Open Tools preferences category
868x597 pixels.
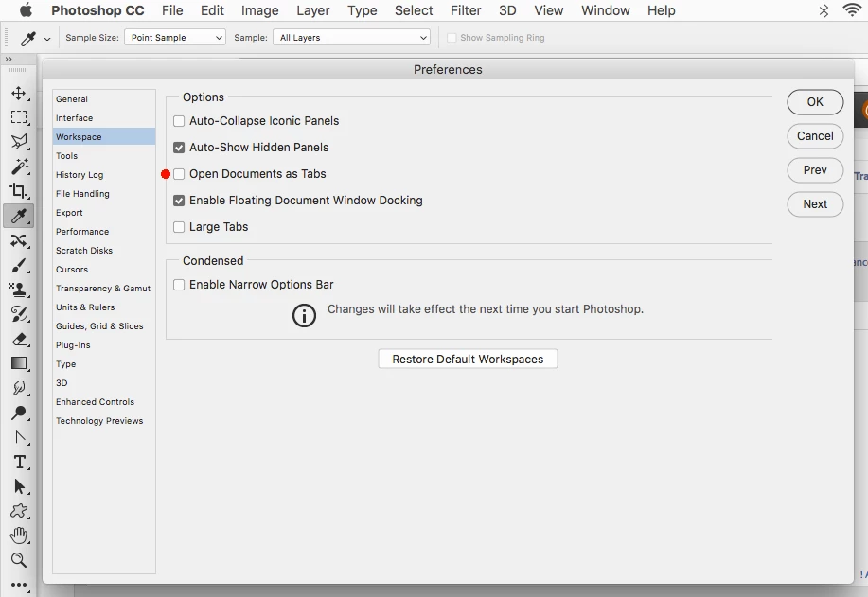tap(104, 156)
